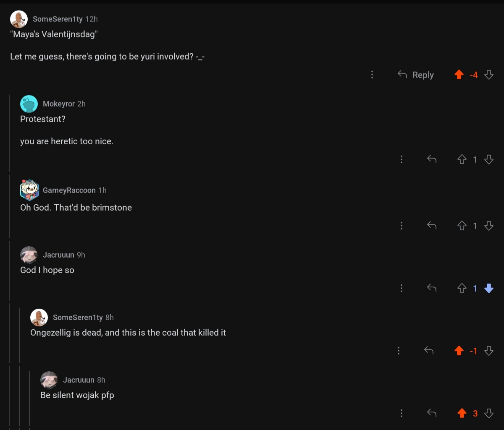Toggle the blue downvote on "God I hope so"

click(488, 288)
